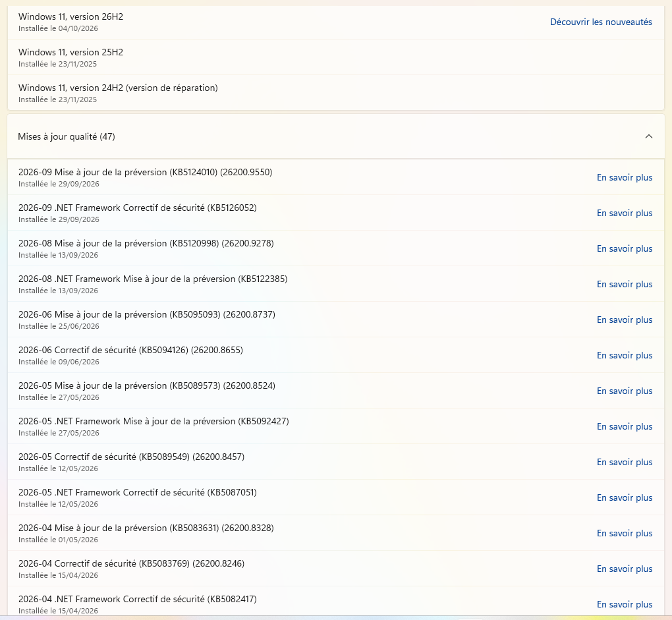Select the 2026-05 .NET Framework (KB5087051) title
The height and width of the screenshot is (620, 672).
[138, 492]
